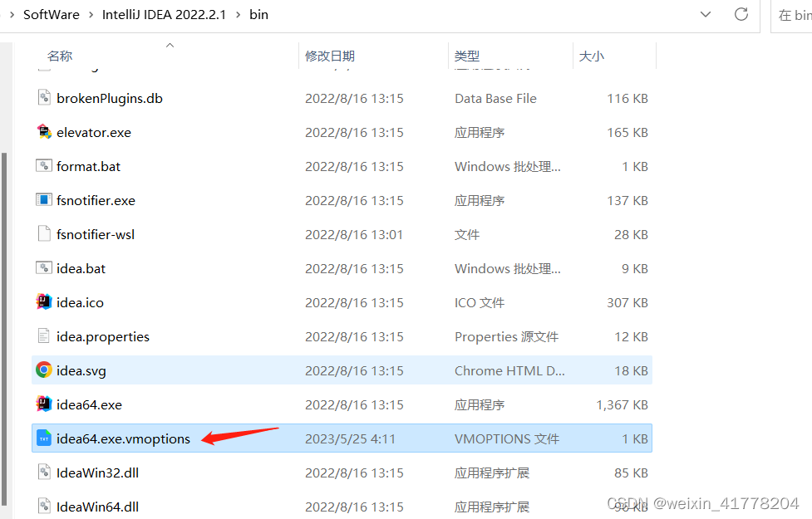812x519 pixels.
Task: Click the refresh button in address bar
Action: [x=741, y=14]
